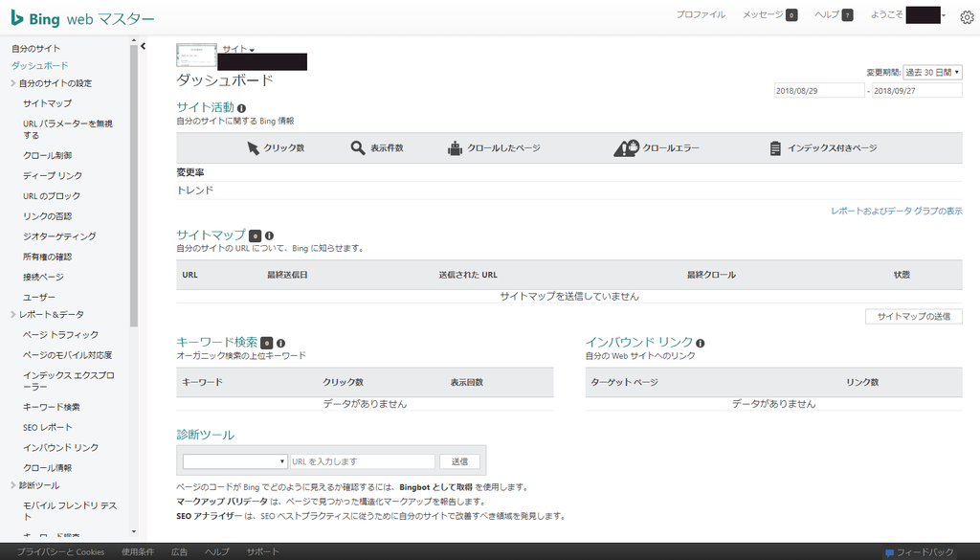Click サイトマップの送信 button
The width and height of the screenshot is (980, 560).
tap(914, 316)
